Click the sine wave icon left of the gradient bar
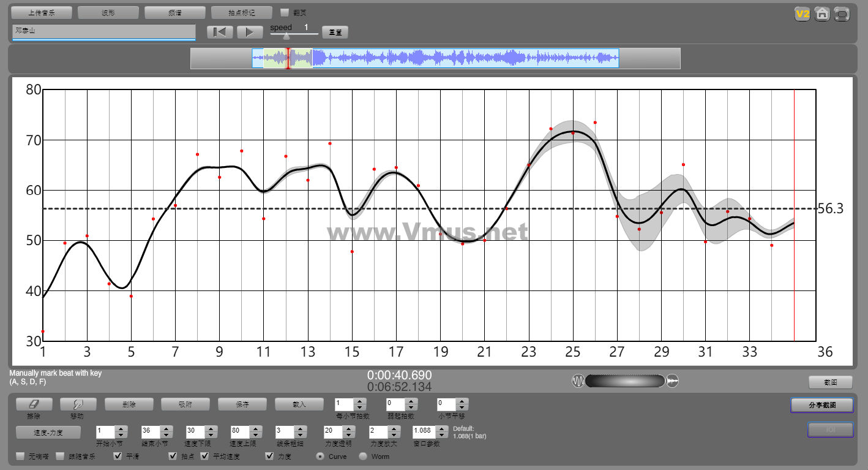Image resolution: width=868 pixels, height=470 pixels. click(x=578, y=381)
